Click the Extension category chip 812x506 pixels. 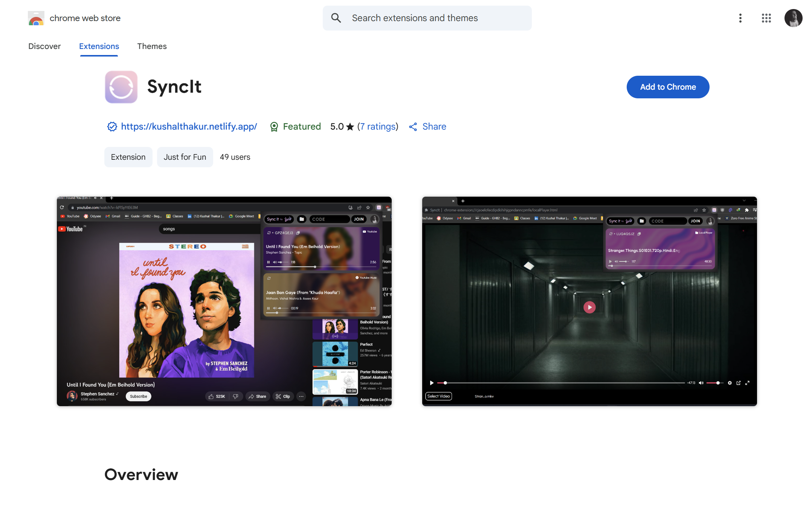(x=128, y=157)
